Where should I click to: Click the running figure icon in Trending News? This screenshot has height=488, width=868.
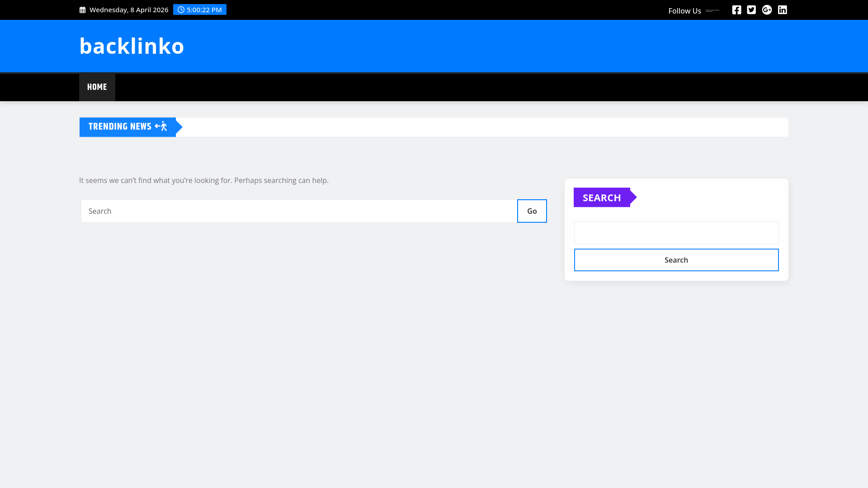click(161, 127)
